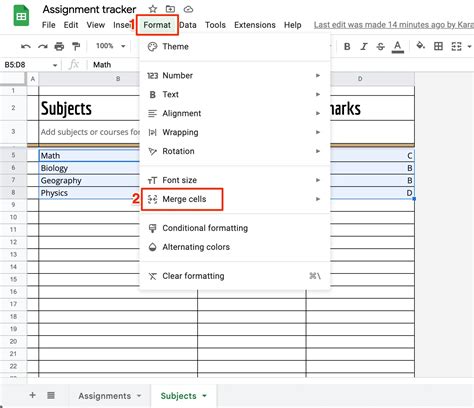
Task: Open the last edit history link
Action: click(x=394, y=25)
